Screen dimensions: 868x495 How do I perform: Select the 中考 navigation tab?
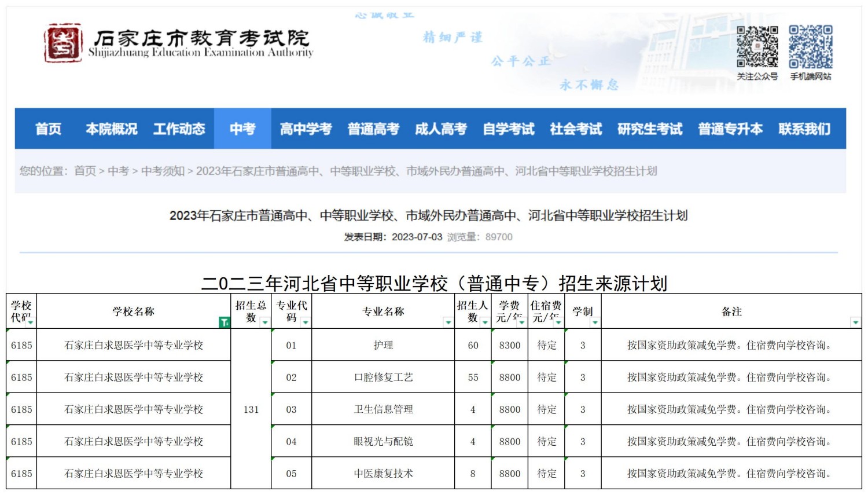click(x=242, y=129)
